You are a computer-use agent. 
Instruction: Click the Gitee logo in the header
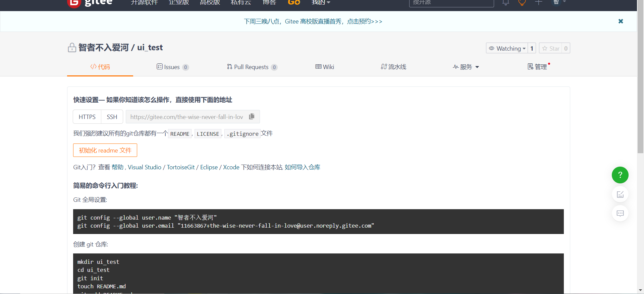[x=90, y=3]
